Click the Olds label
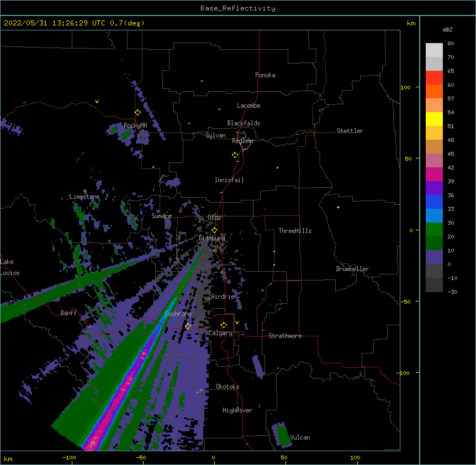The image size is (476, 465). tap(214, 218)
